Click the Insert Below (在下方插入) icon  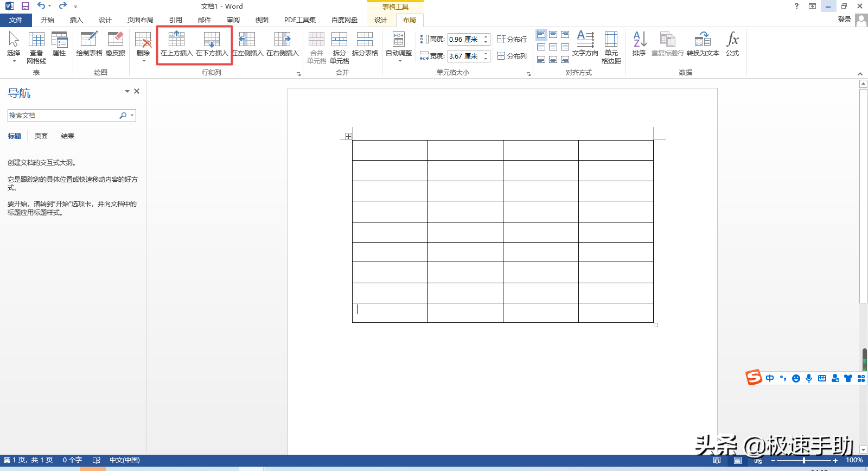tap(212, 43)
